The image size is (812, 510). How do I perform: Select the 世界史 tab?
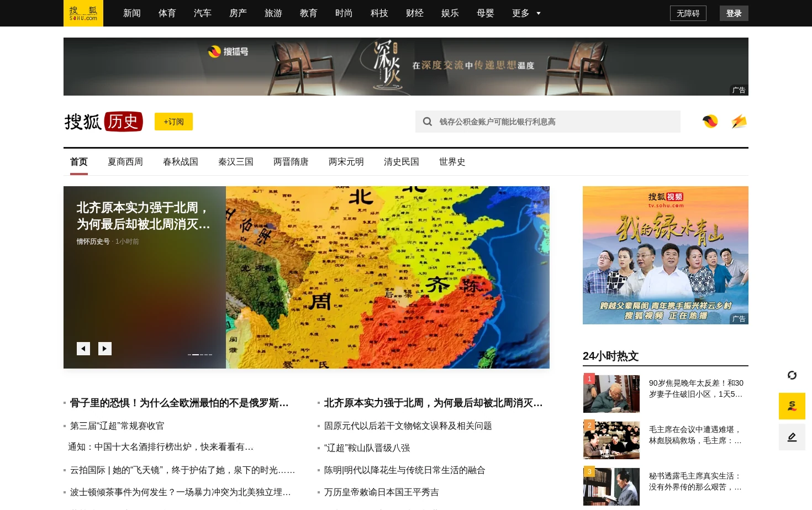point(452,162)
